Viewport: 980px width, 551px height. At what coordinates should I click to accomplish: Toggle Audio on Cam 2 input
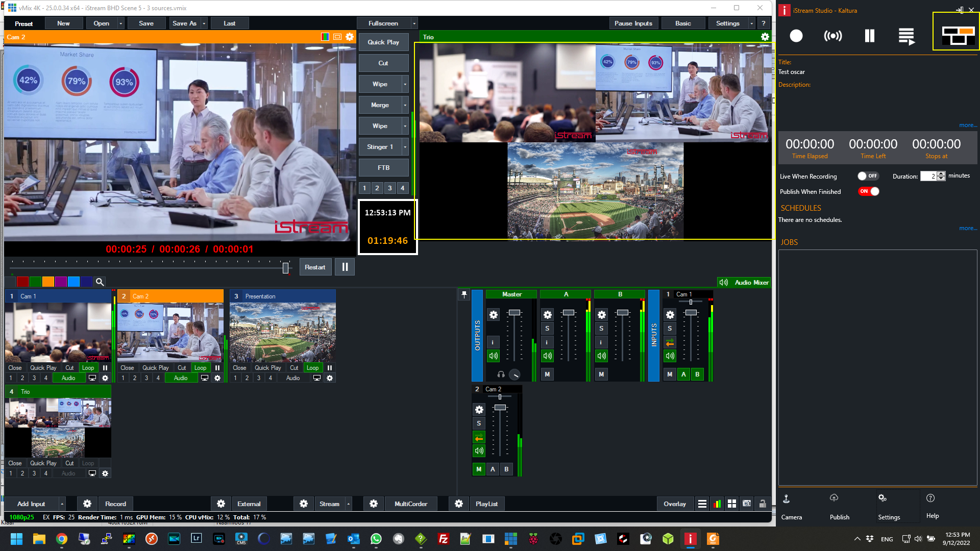pos(181,378)
